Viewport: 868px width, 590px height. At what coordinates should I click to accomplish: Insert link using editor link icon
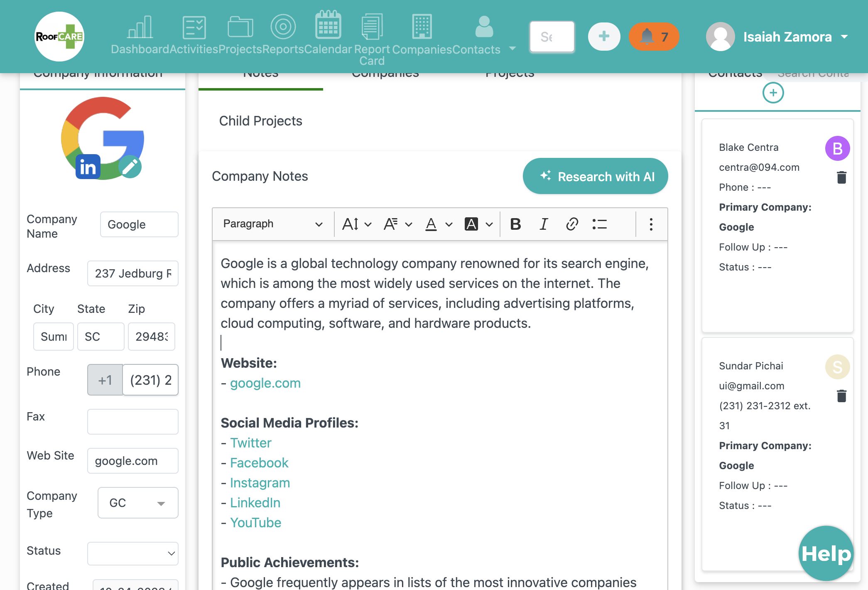572,224
